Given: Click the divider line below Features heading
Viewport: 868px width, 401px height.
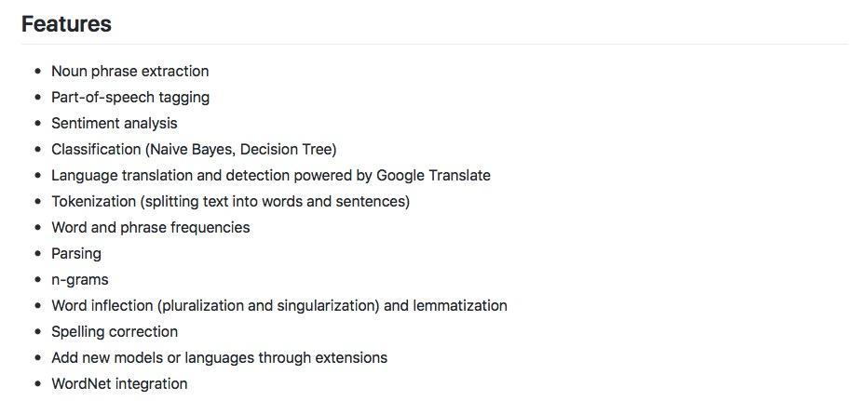Looking at the screenshot, I should pos(434,44).
